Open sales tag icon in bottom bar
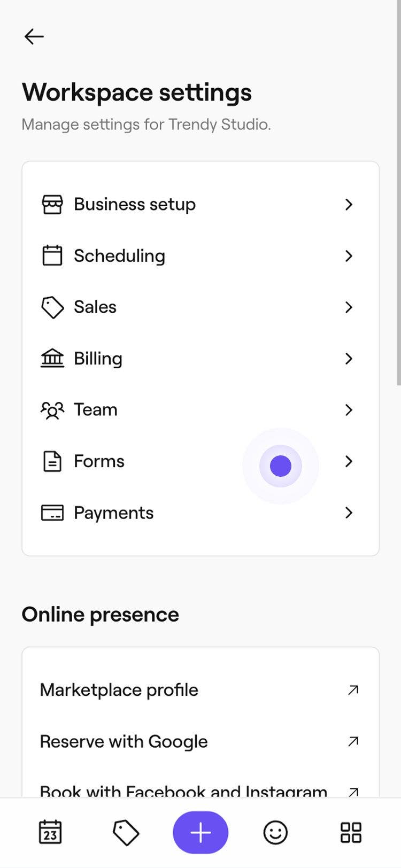This screenshot has height=868, width=401. [126, 832]
